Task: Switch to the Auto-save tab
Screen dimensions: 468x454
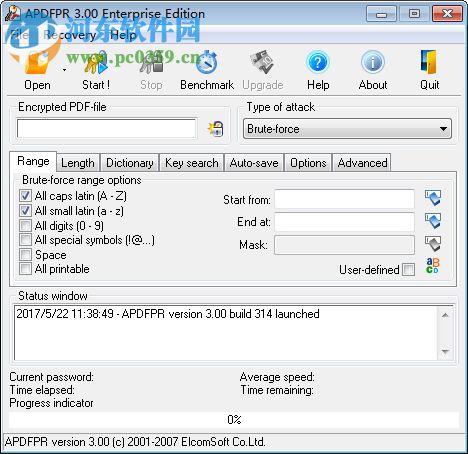Action: (254, 163)
